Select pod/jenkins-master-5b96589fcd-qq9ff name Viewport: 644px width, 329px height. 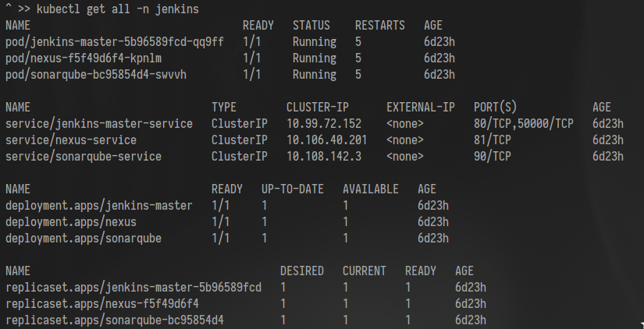pos(115,42)
